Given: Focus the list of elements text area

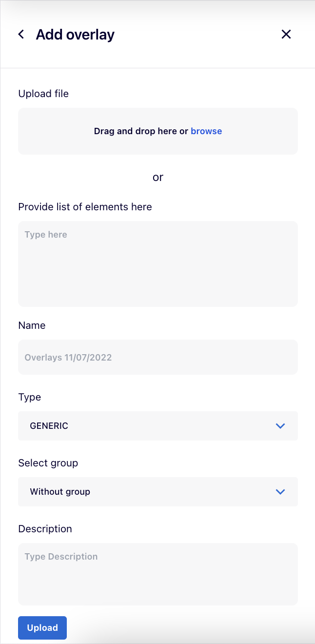Looking at the screenshot, I should (157, 264).
